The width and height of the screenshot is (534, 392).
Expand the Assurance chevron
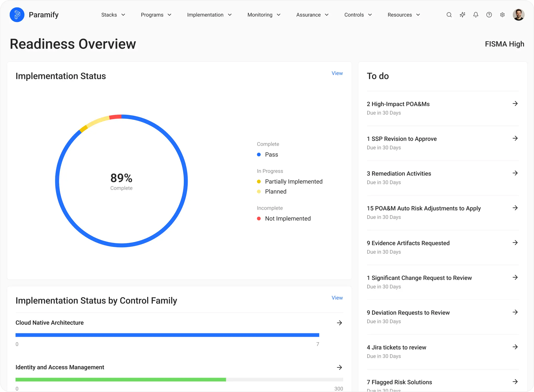(x=327, y=15)
